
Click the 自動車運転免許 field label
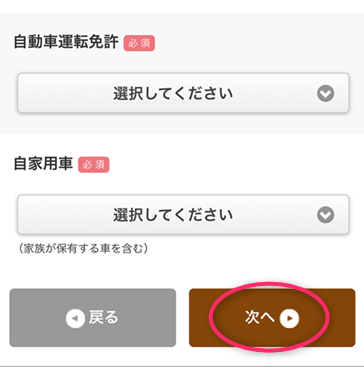[x=66, y=43]
